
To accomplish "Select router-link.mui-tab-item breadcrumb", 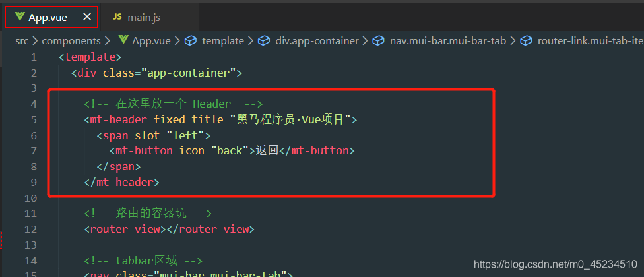I will point(591,41).
